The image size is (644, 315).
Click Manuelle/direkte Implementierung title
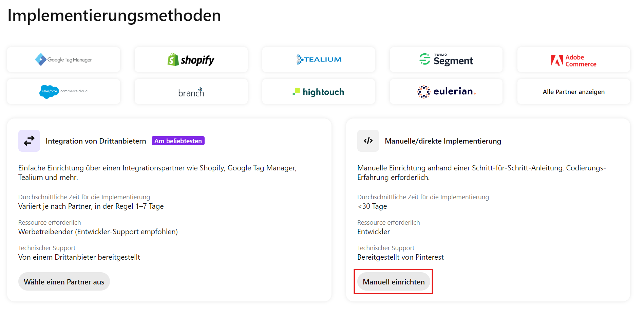443,141
